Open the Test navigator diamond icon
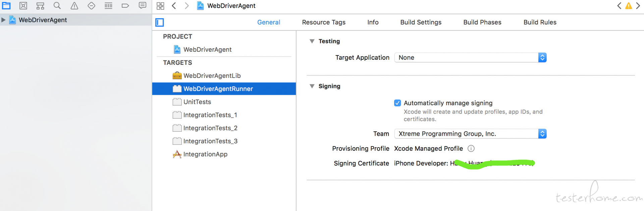The width and height of the screenshot is (644, 211). (x=91, y=6)
